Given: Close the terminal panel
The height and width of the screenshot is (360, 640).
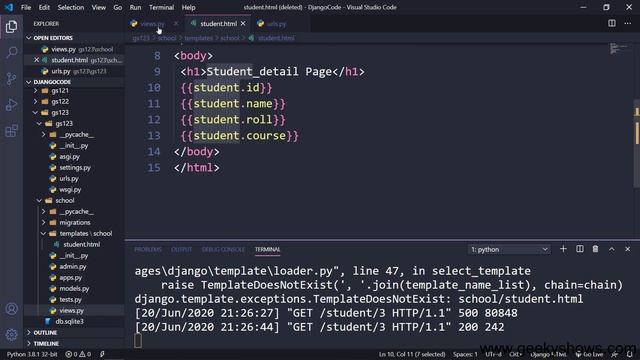Looking at the screenshot, I should [x=628, y=249].
